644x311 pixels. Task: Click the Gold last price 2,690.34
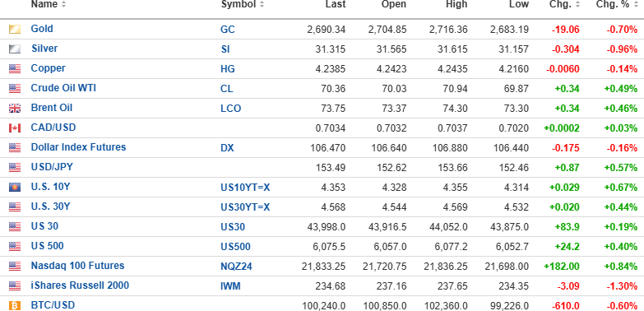click(326, 29)
